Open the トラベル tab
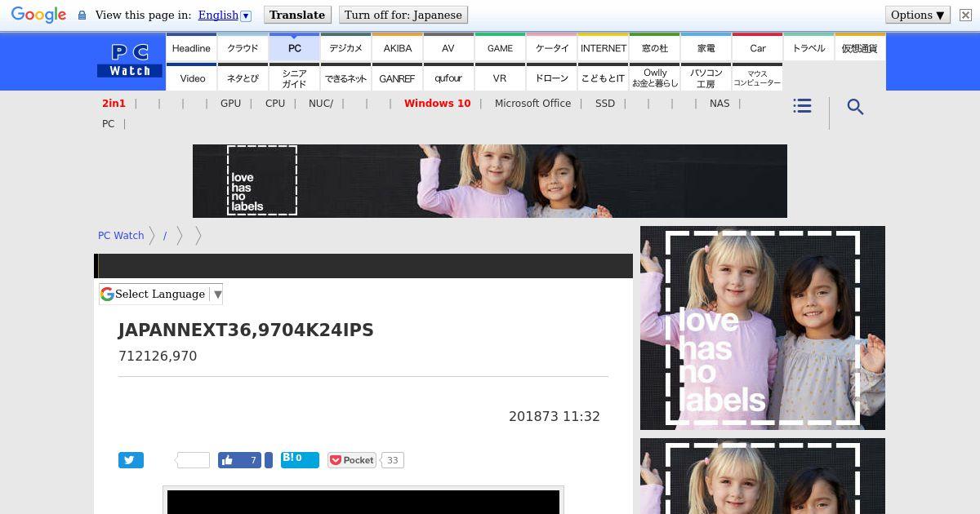 coord(808,47)
